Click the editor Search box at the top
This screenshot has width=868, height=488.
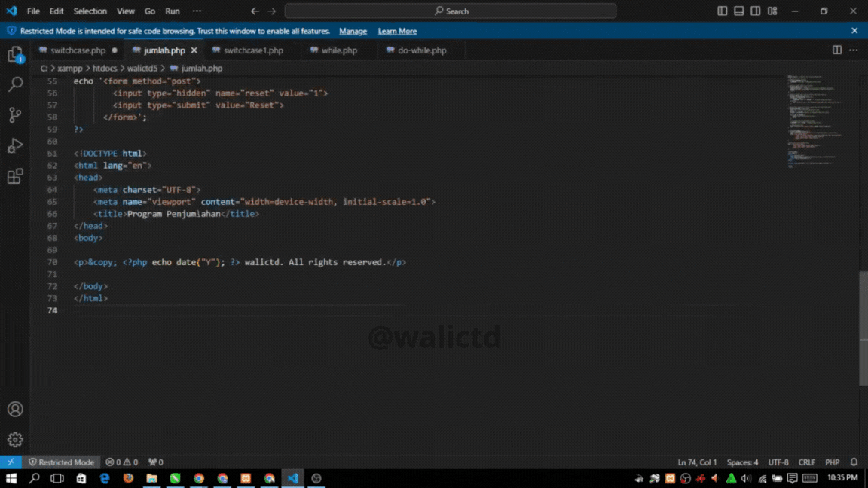click(x=450, y=11)
